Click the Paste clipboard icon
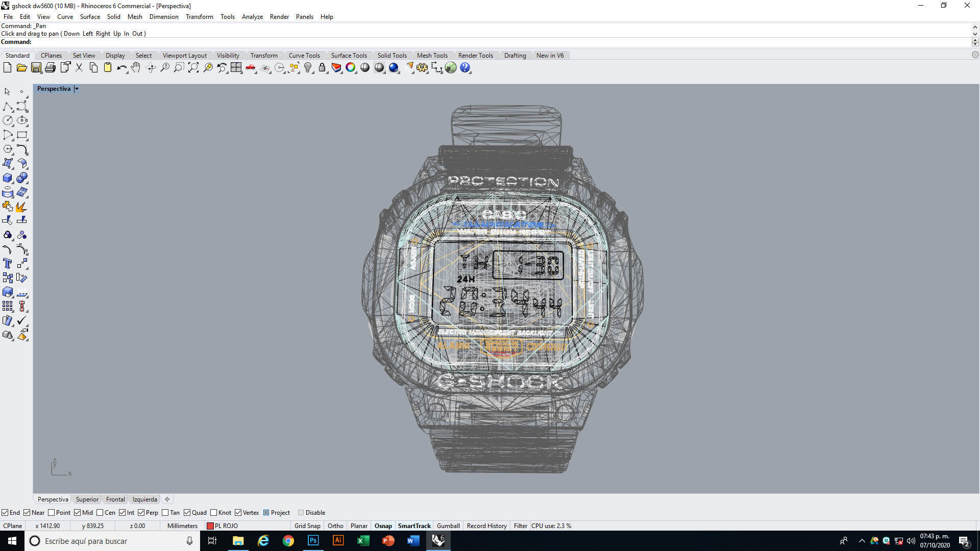 pos(108,68)
